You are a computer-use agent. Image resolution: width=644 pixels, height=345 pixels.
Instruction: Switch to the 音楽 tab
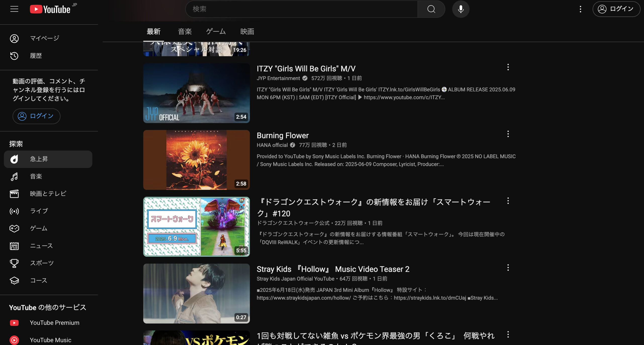[x=185, y=32]
